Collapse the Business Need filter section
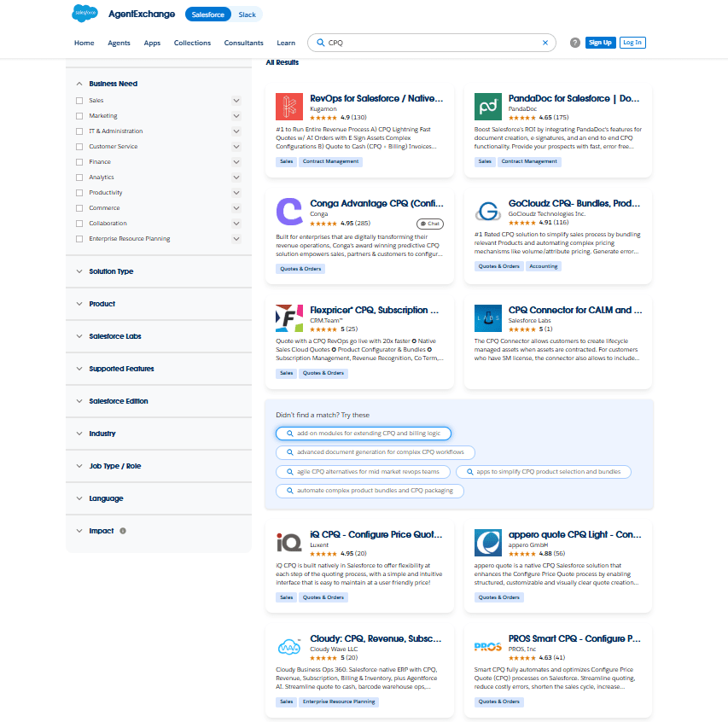The height and width of the screenshot is (722, 728). click(x=79, y=84)
